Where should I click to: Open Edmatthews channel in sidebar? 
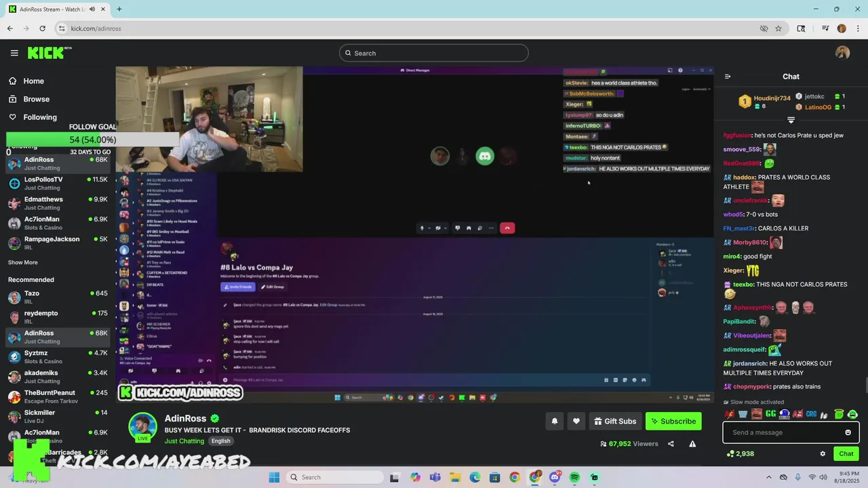58,203
